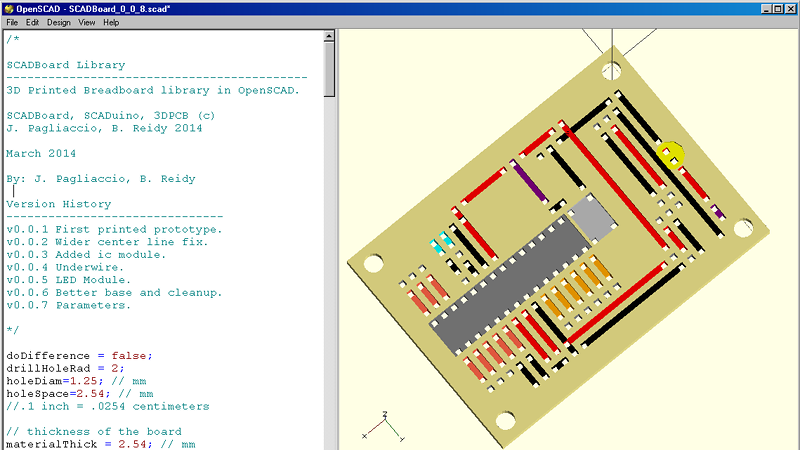Viewport: 800px width, 450px height.
Task: Open the View menu
Action: 87,22
